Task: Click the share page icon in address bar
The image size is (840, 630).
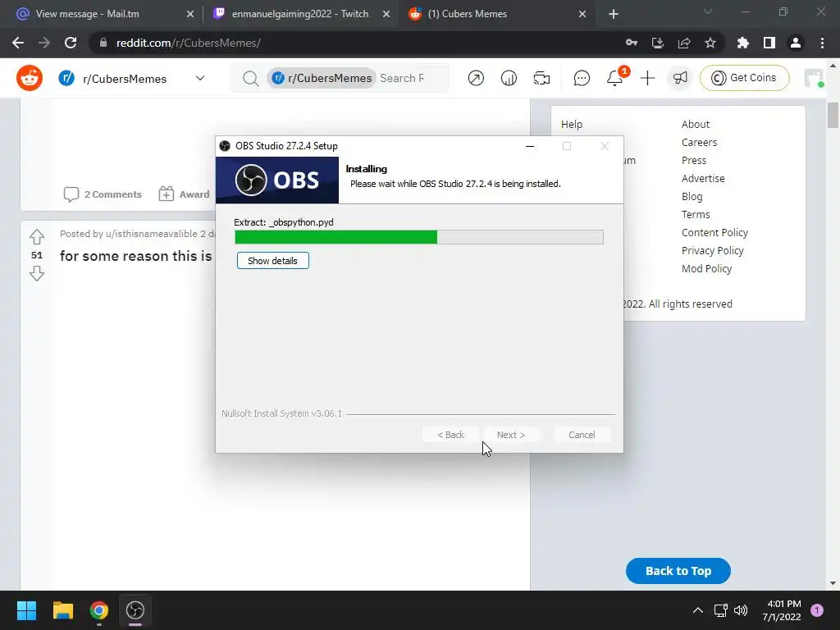Action: click(x=684, y=43)
